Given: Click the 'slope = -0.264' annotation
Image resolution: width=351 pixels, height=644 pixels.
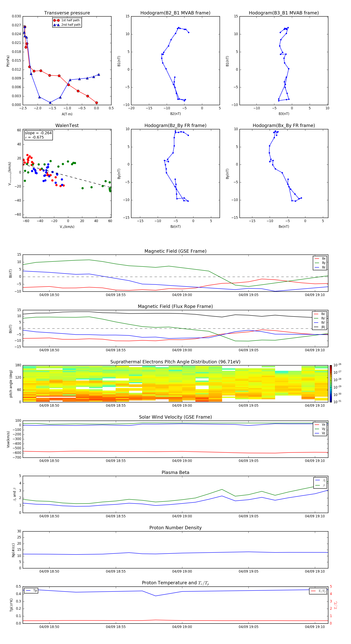Looking at the screenshot, I should point(38,133).
